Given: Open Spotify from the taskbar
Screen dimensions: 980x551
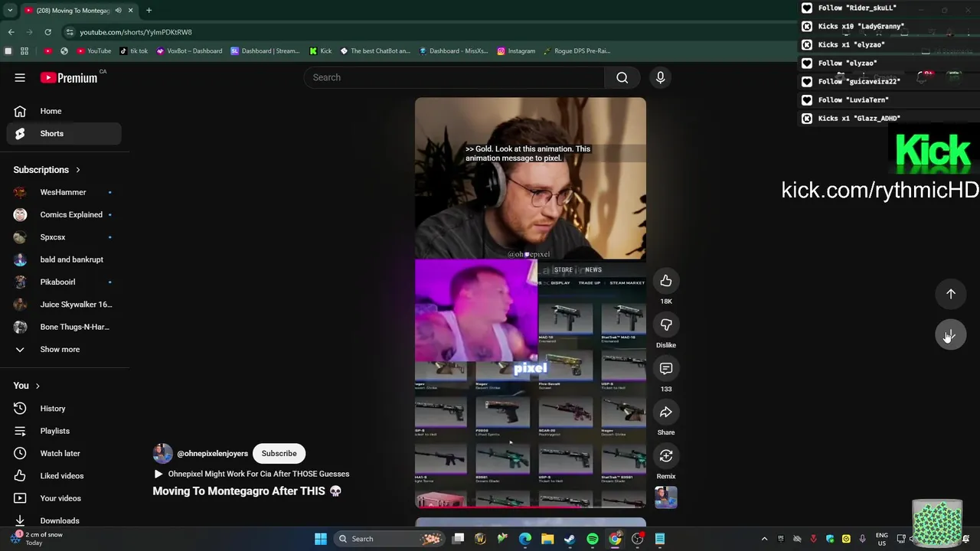Looking at the screenshot, I should click(593, 539).
